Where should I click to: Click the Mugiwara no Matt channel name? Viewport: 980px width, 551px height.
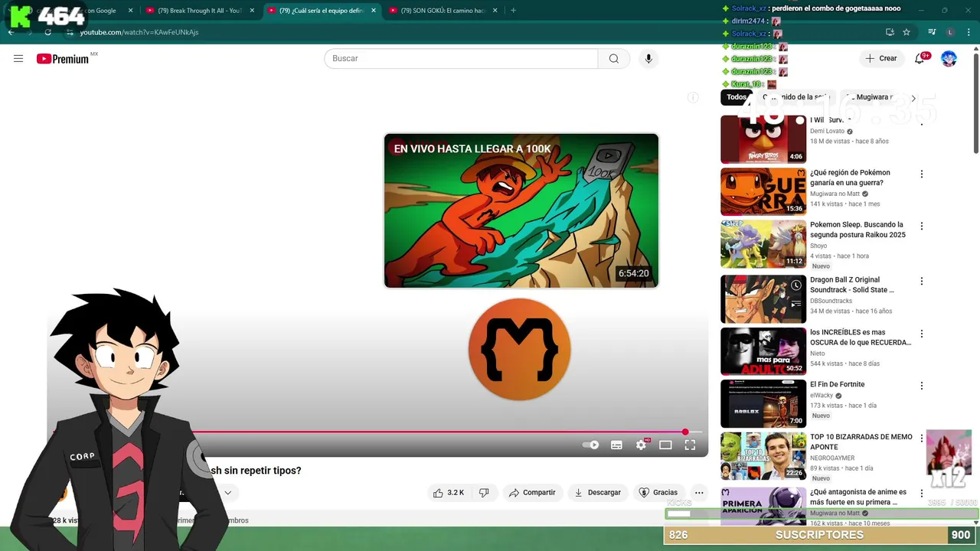835,194
